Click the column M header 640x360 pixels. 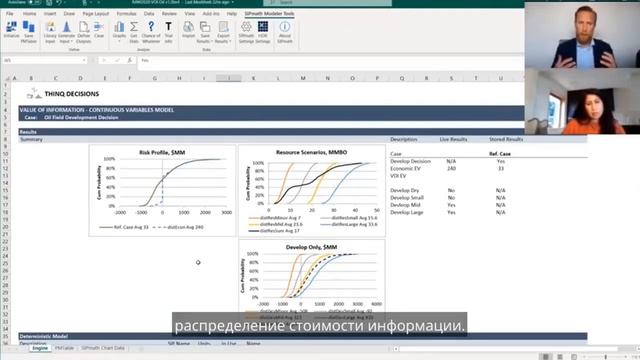[303, 78]
